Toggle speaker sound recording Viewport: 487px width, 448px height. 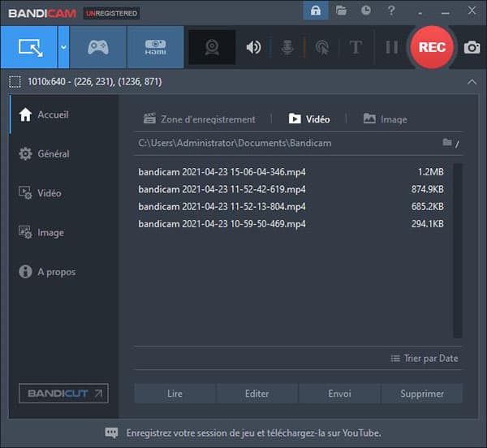click(253, 48)
